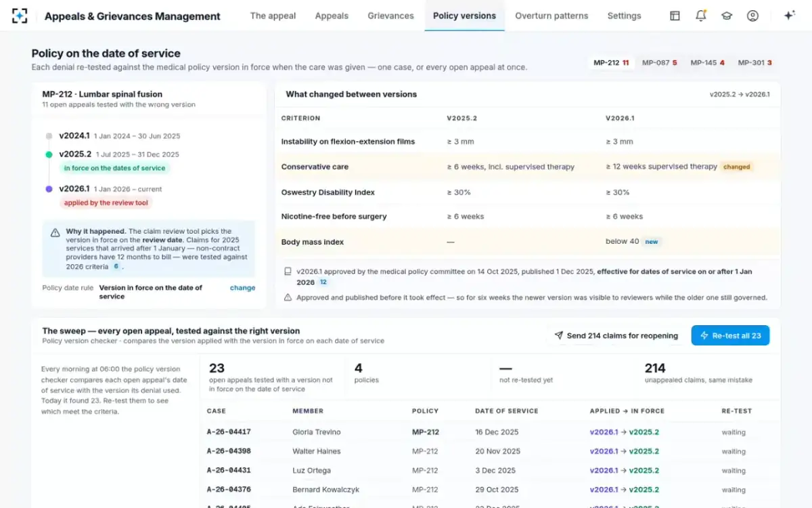Image resolution: width=812 pixels, height=508 pixels.
Task: Open the Appeals tab
Action: (x=332, y=16)
